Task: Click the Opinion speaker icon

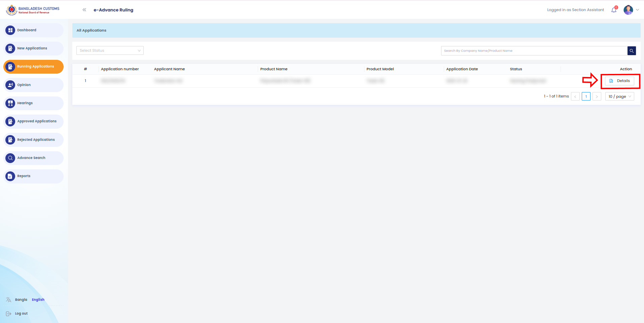Action: (10, 85)
